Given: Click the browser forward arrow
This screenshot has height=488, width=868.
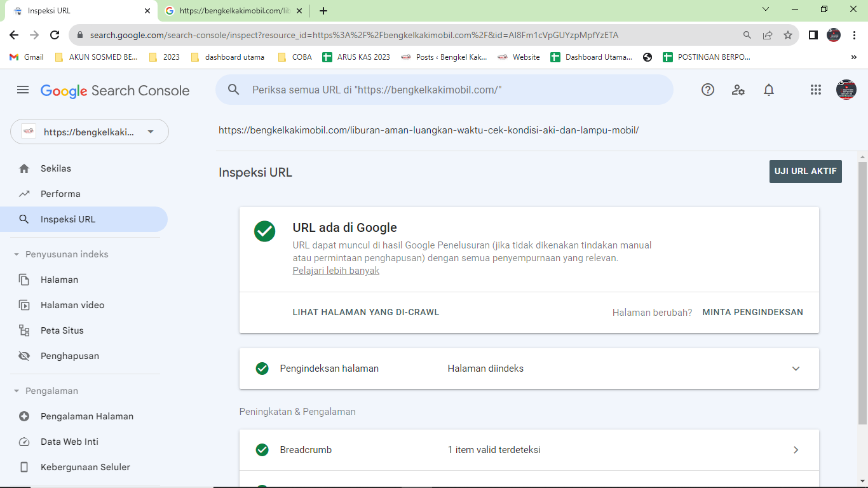Looking at the screenshot, I should (34, 35).
